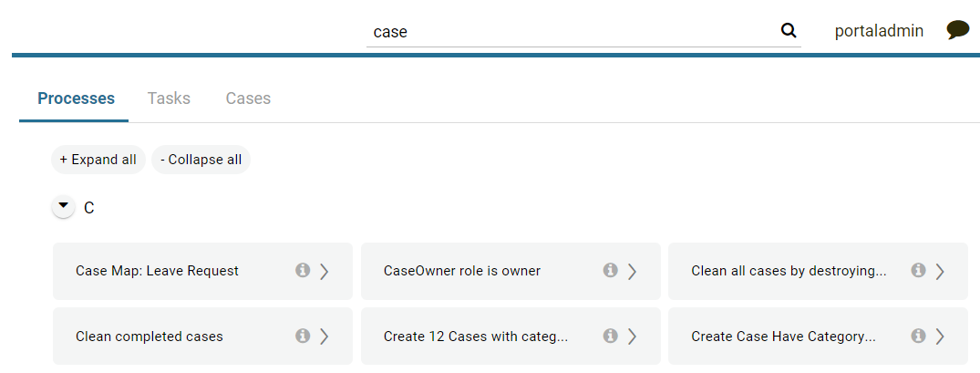This screenshot has width=980, height=373.
Task: Switch to the Tasks tab
Action: pos(169,98)
